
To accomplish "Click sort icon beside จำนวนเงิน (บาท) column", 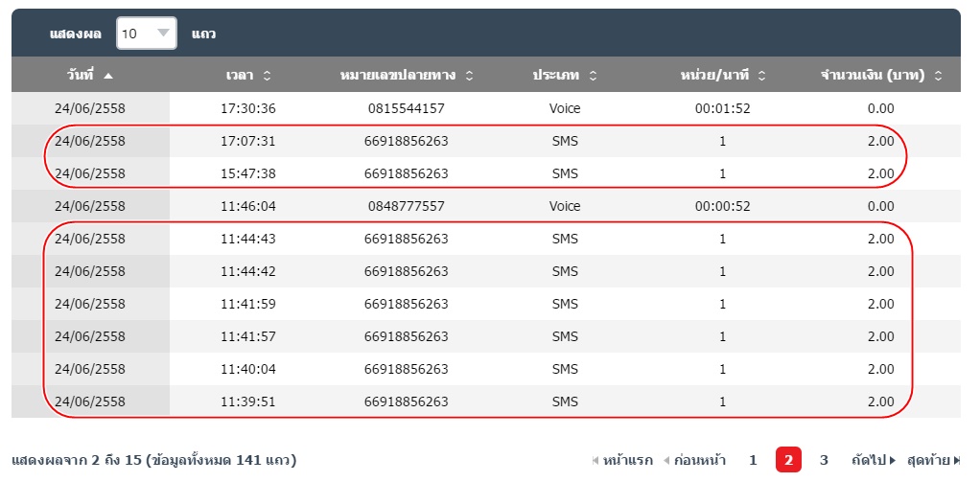I will pos(938,76).
